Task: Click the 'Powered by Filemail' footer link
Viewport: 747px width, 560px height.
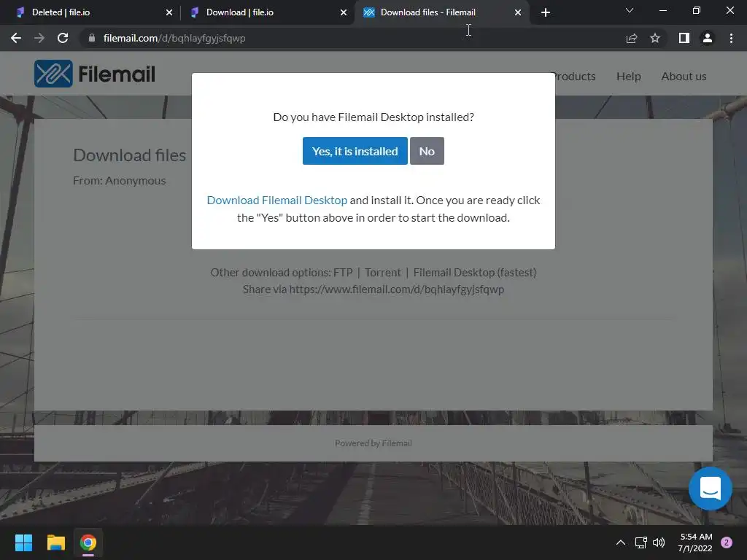Action: (x=373, y=443)
